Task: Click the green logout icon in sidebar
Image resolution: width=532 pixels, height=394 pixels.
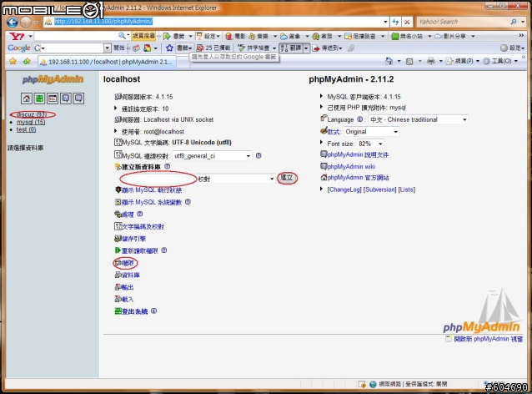Action: coord(40,98)
